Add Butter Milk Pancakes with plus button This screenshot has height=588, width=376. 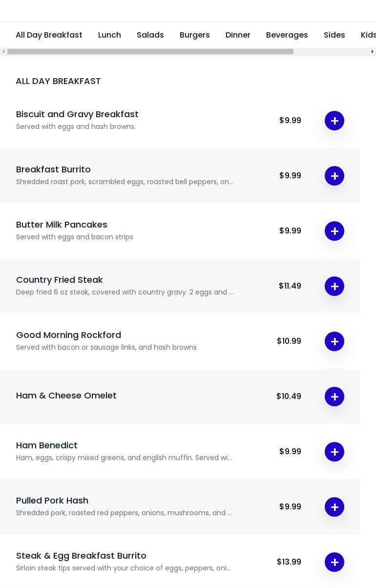coord(334,231)
